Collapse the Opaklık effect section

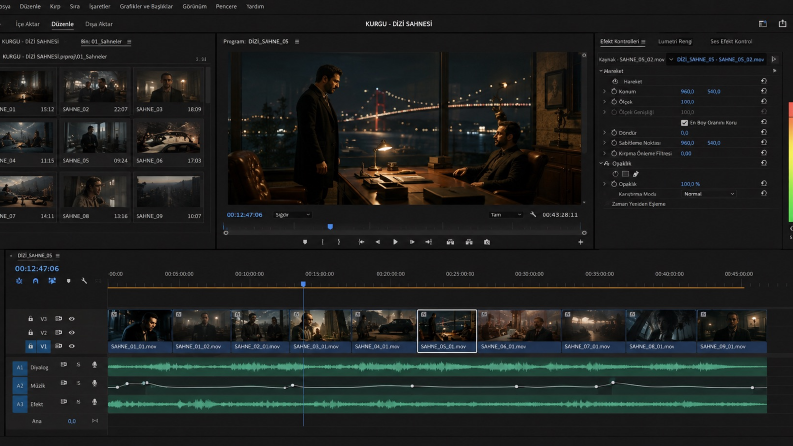point(601,163)
